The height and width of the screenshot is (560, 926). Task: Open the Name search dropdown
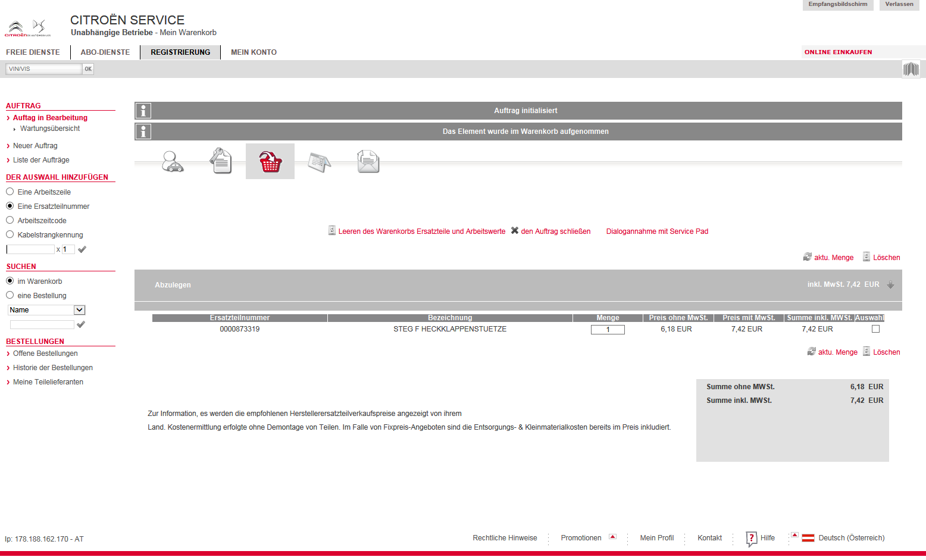(x=79, y=310)
